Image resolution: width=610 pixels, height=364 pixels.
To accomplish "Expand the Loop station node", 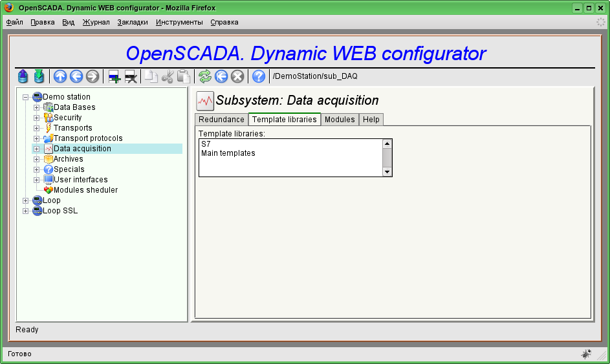I will (x=26, y=200).
